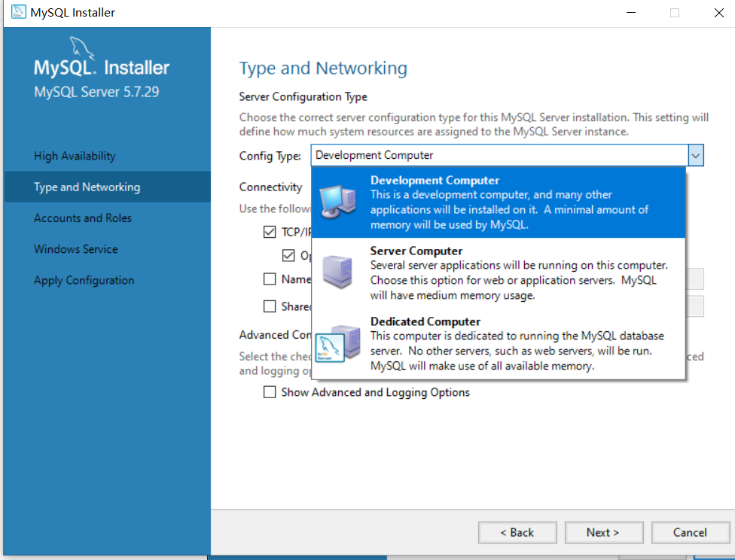Click the MySQL dolphin logo in sidebar

click(81, 48)
